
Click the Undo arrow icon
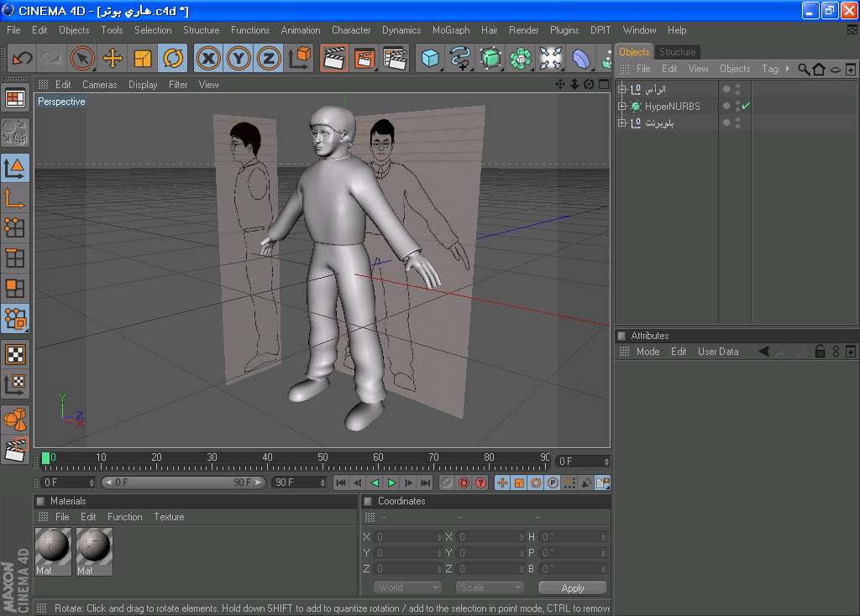(22, 58)
